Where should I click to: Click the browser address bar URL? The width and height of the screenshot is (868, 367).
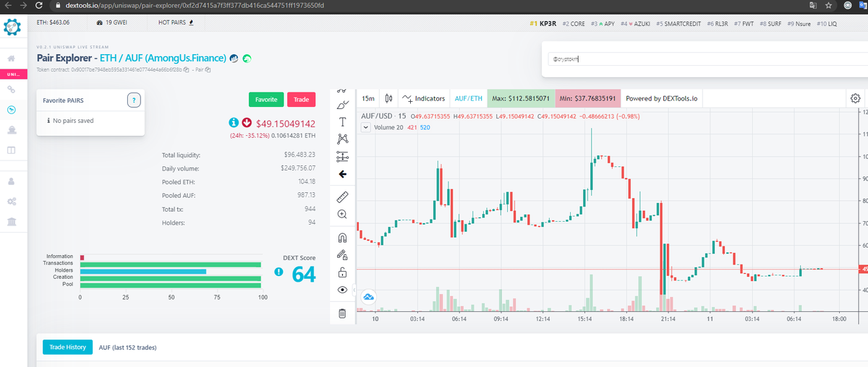195,6
